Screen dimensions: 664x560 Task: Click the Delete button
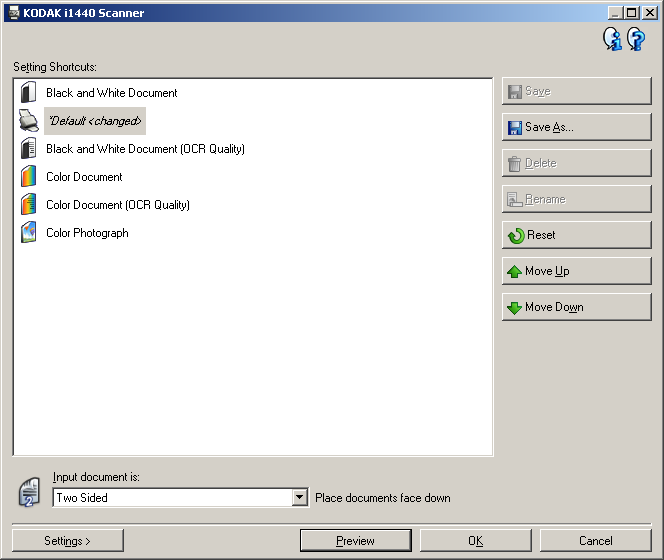pos(576,163)
